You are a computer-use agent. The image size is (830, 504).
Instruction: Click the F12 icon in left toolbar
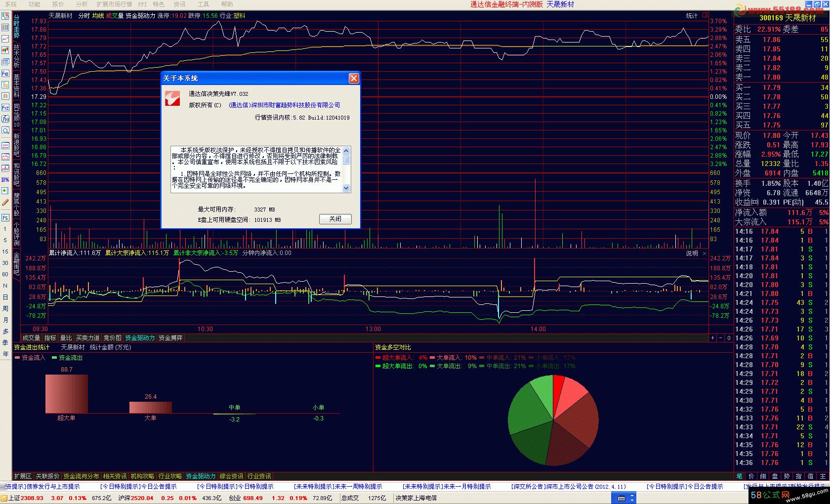5,108
